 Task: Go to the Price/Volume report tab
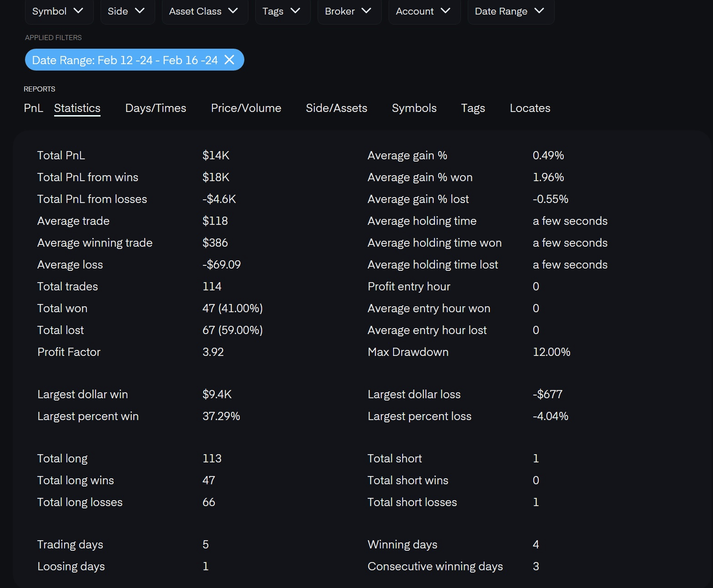click(246, 108)
